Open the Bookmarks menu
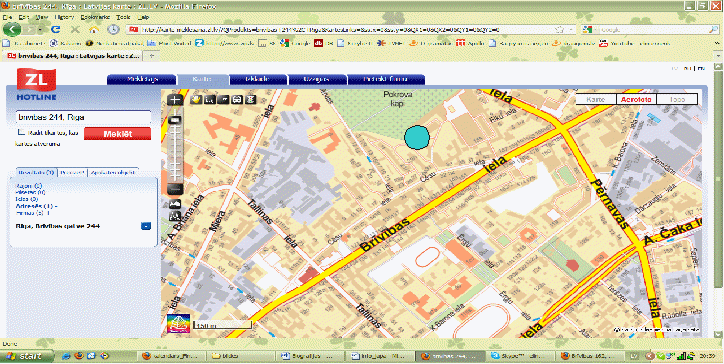724x364 pixels. 95,17
